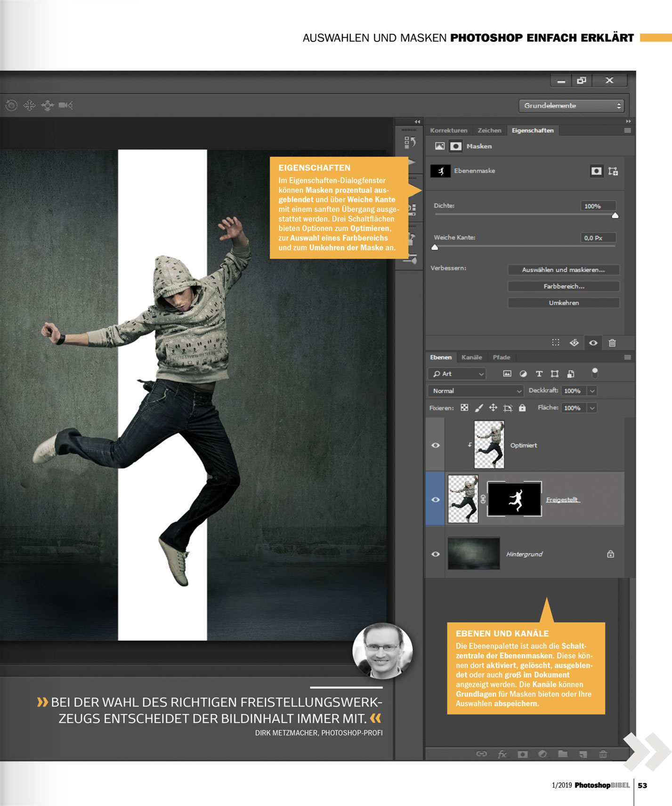Filter layers by smart objects icon
The width and height of the screenshot is (672, 806).
(571, 374)
